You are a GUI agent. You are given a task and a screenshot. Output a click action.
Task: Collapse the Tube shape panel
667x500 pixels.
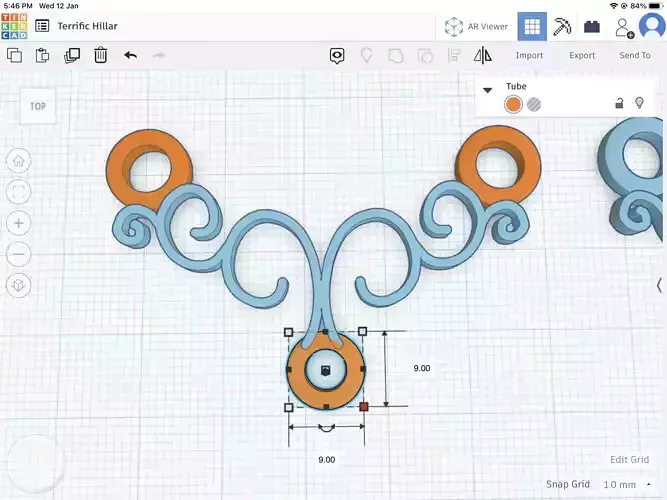pos(487,90)
